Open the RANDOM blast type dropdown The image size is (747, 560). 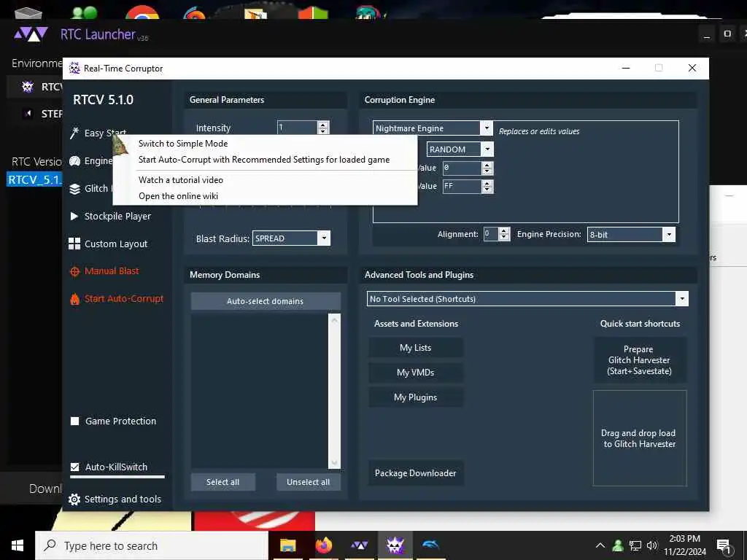[487, 149]
